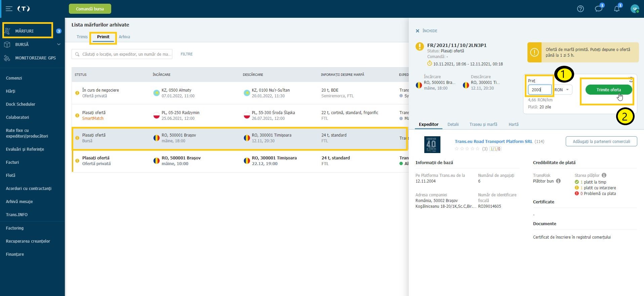
Task: Switch to the Traseu și marfă tab
Action: [x=483, y=125]
